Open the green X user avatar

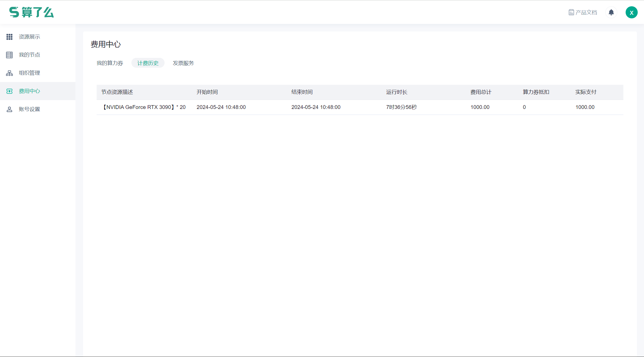631,12
